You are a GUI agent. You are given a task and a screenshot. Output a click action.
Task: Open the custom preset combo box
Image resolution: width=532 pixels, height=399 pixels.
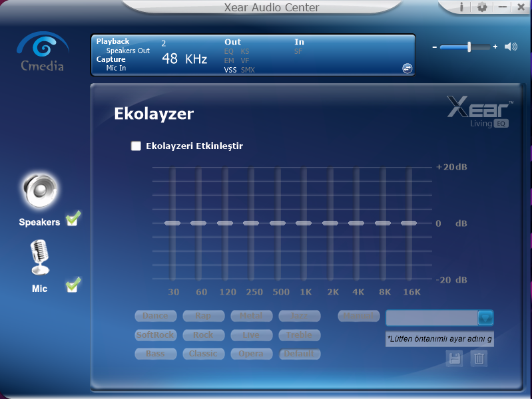tap(439, 318)
